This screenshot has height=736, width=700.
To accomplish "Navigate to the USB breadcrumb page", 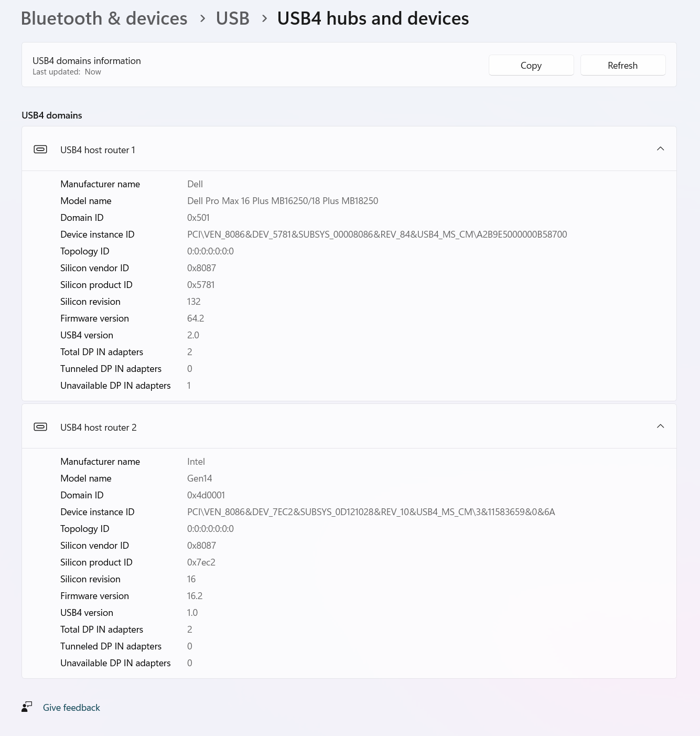I will [x=232, y=18].
